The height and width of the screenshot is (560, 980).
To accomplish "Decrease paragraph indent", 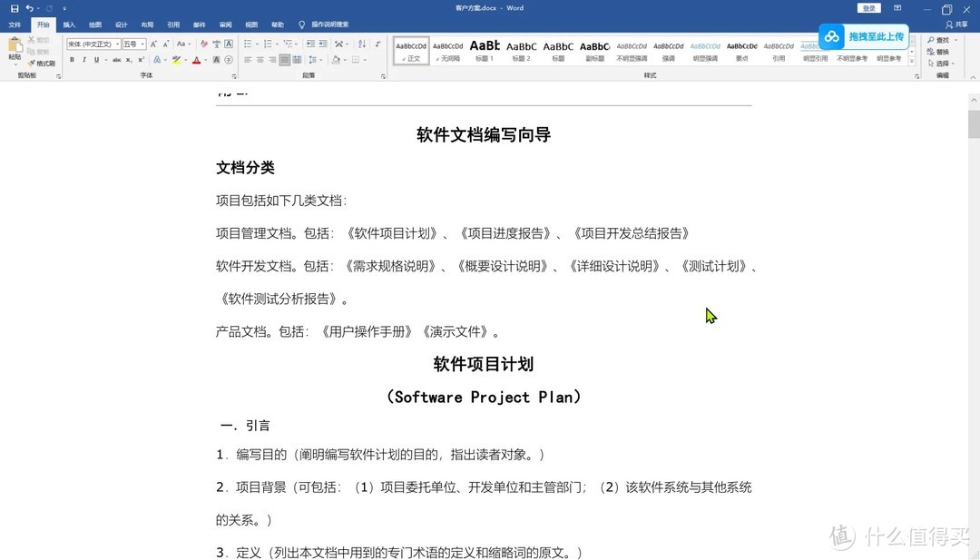I will coord(310,44).
